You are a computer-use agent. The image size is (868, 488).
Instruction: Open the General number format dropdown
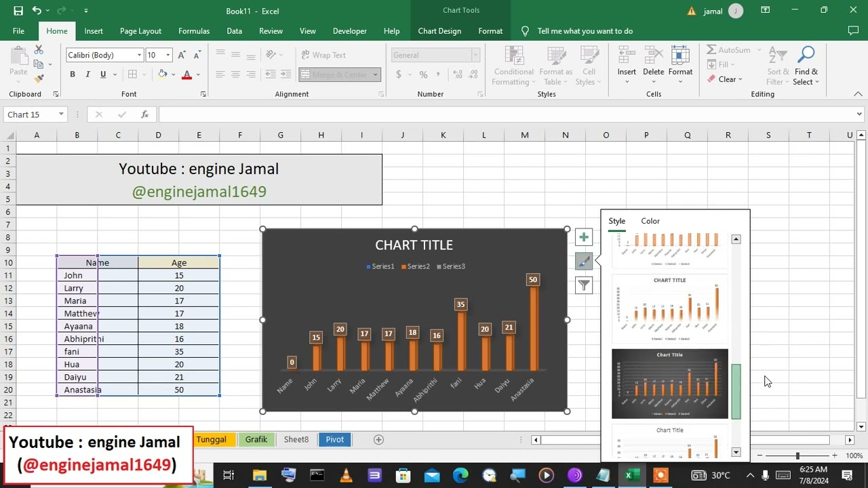tap(475, 55)
